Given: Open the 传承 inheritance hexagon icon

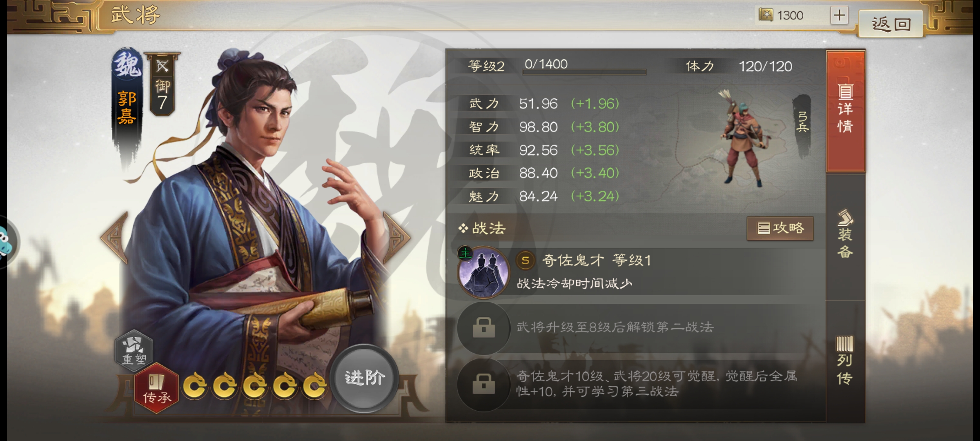Looking at the screenshot, I should [157, 388].
